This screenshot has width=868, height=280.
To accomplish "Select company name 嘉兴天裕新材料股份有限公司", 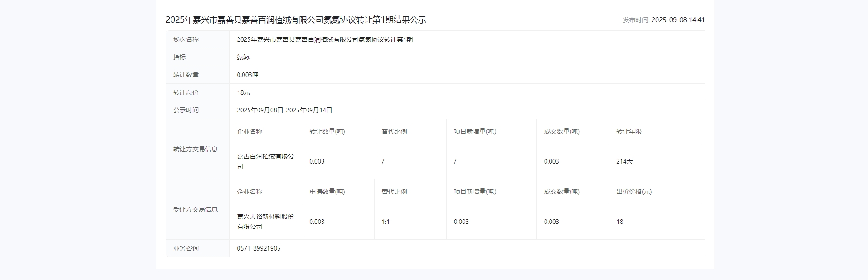I will (265, 222).
